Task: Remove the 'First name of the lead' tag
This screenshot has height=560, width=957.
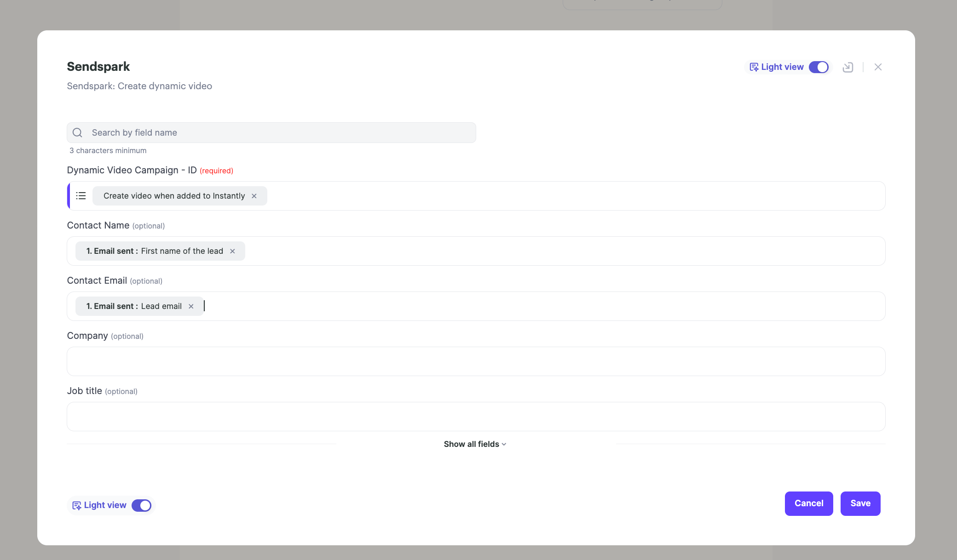Action: coord(232,251)
